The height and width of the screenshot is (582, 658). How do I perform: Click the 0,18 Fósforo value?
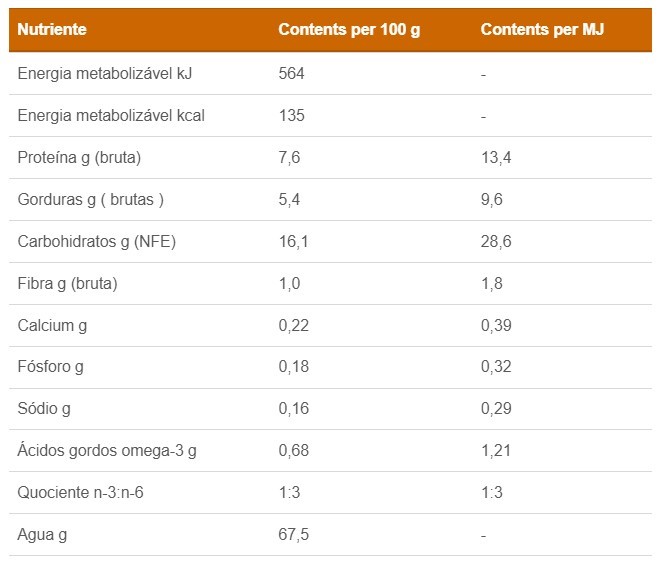(x=293, y=367)
